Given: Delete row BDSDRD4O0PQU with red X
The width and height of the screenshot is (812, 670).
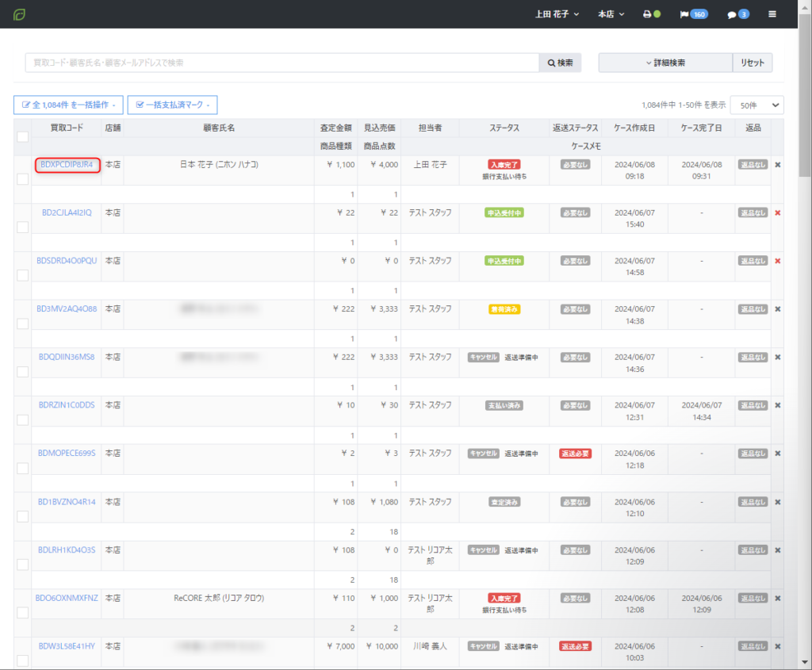Looking at the screenshot, I should [x=777, y=261].
